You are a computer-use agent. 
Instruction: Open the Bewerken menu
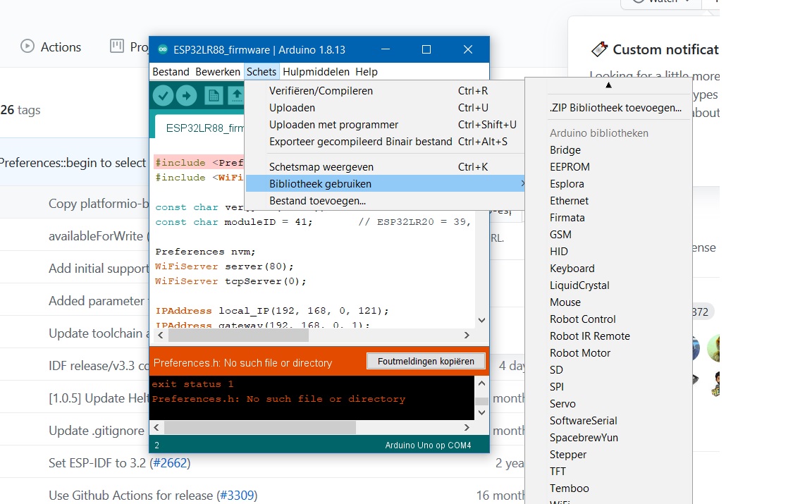(218, 71)
